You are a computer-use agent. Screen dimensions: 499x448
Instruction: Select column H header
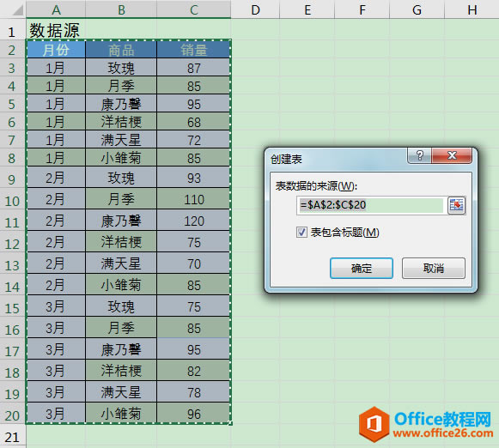(472, 9)
